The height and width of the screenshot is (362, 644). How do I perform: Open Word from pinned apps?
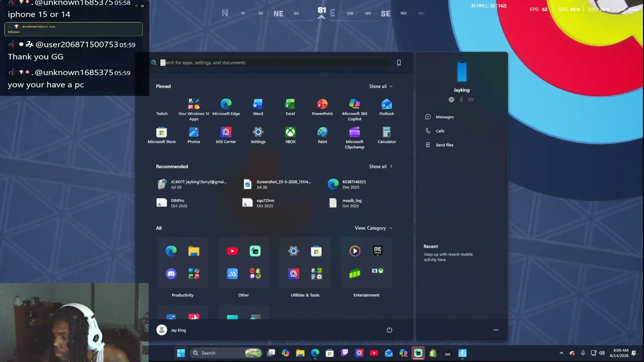point(258,107)
